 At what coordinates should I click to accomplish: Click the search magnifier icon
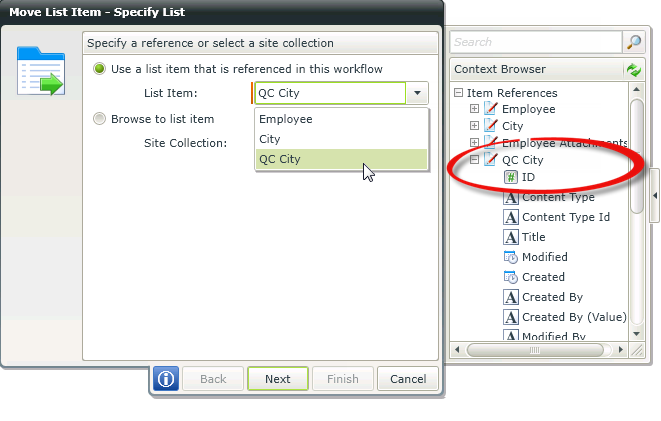point(634,42)
